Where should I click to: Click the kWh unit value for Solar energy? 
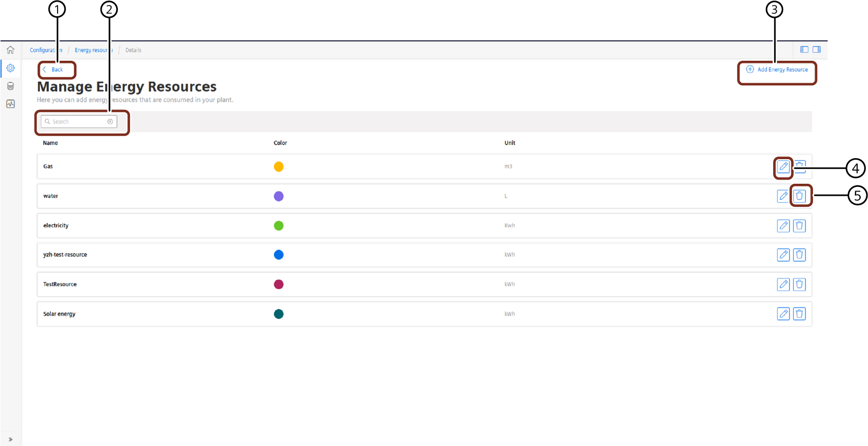[510, 314]
